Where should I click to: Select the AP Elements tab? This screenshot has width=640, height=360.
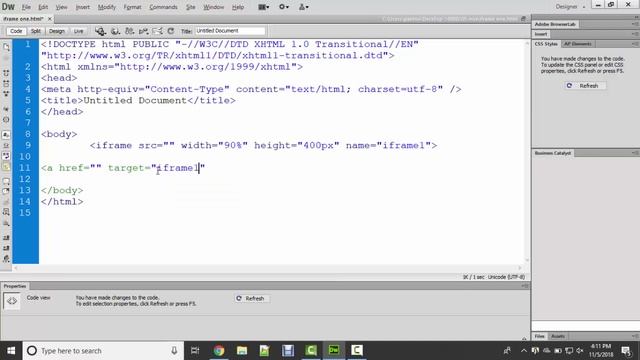[578, 44]
